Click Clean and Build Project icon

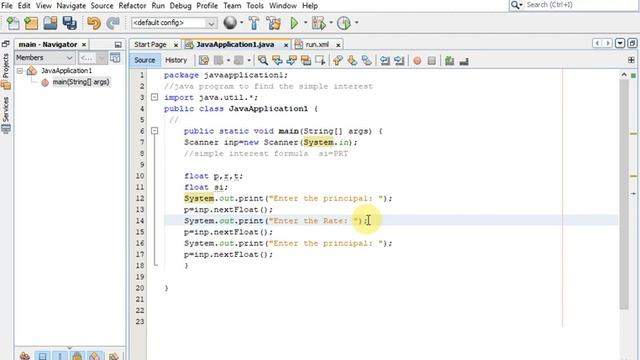click(273, 23)
